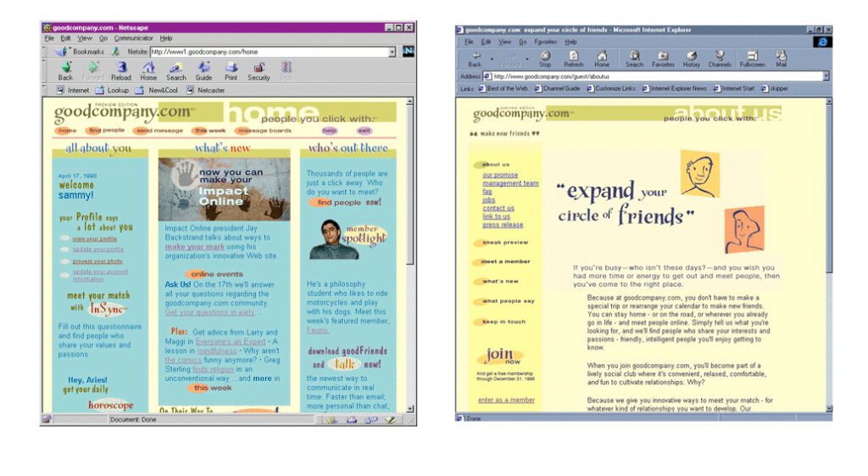The image size is (868, 476).
Task: Click 'send message' nav button
Action: click(159, 131)
